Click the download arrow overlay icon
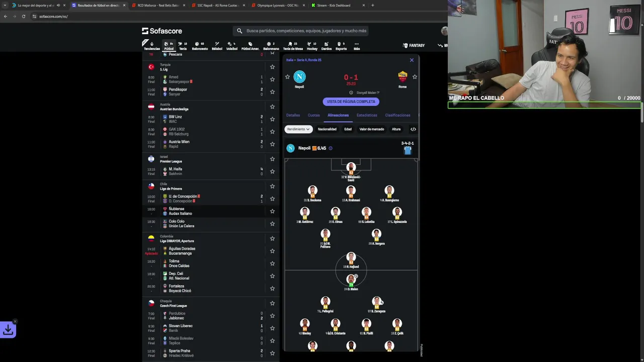This screenshot has width=644, height=362. pos(8,330)
